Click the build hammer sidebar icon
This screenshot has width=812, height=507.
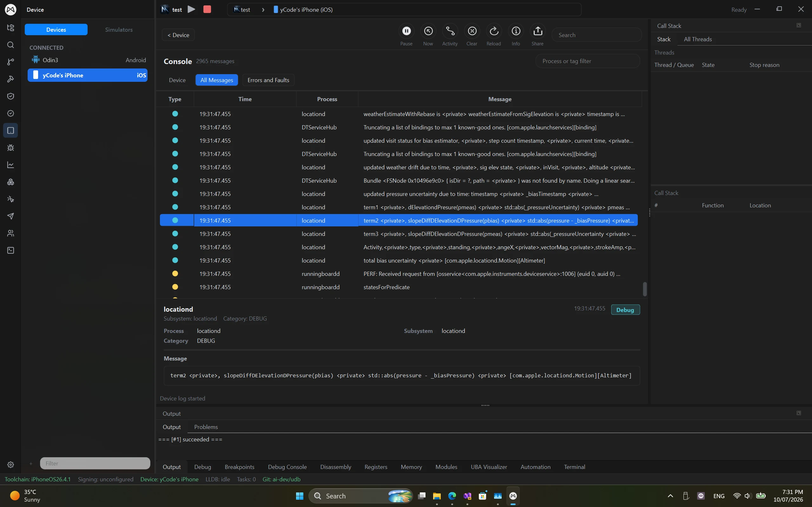coord(11,79)
